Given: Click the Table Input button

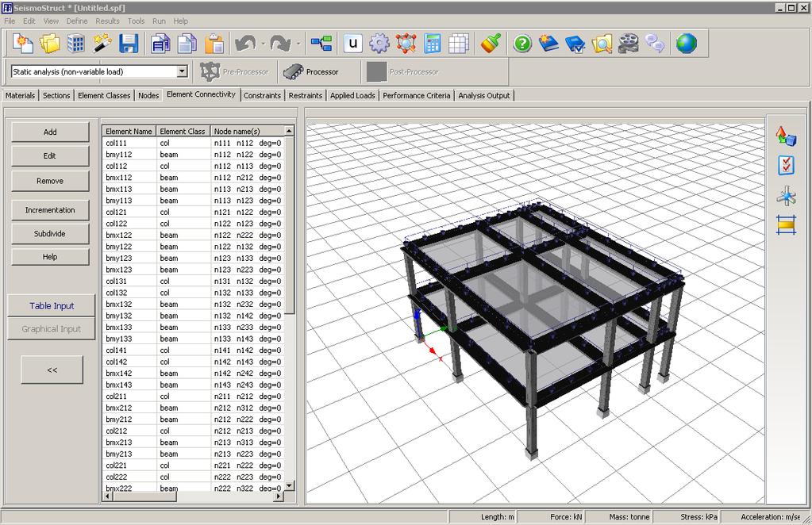Looking at the screenshot, I should point(52,305).
